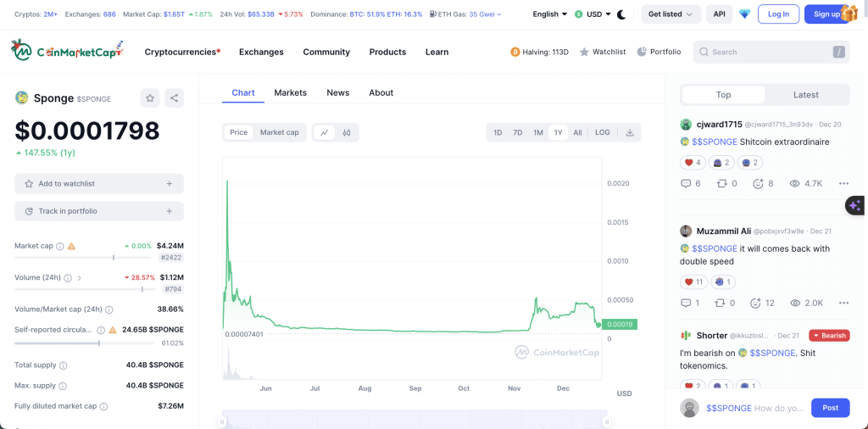The image size is (868, 429).
Task: Switch chart to candlestick view icon
Action: tap(347, 132)
